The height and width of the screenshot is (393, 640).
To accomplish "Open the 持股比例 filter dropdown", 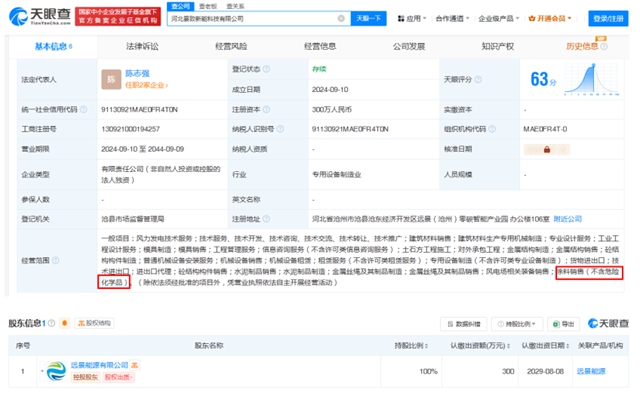I will (516, 324).
